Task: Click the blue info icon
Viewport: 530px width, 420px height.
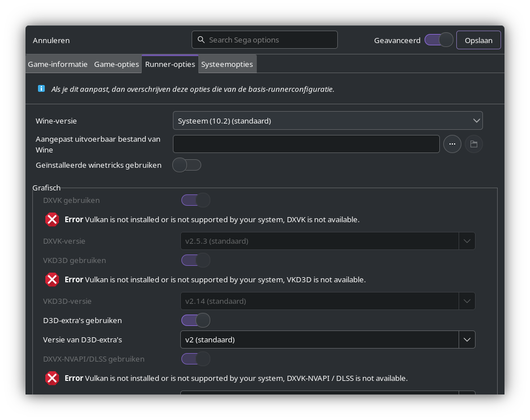Action: 41,88
